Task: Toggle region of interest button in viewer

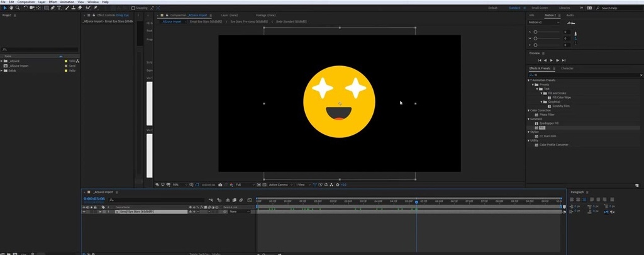Action: pyautogui.click(x=258, y=184)
